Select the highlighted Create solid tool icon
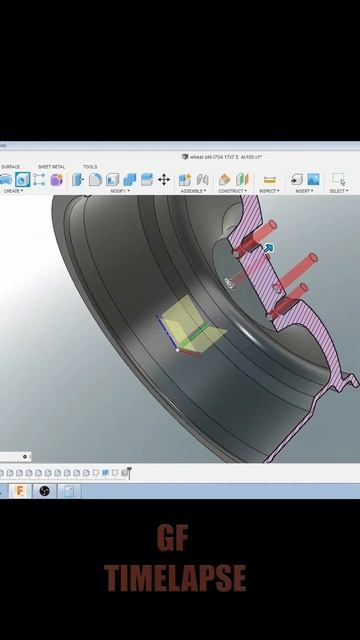The height and width of the screenshot is (640, 360). [22, 180]
